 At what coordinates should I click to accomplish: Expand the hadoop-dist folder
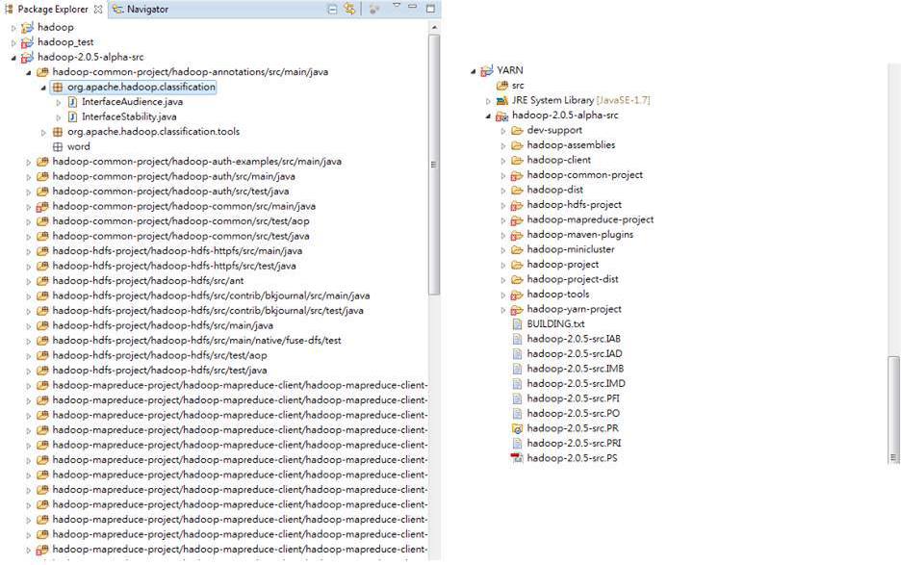[503, 191]
